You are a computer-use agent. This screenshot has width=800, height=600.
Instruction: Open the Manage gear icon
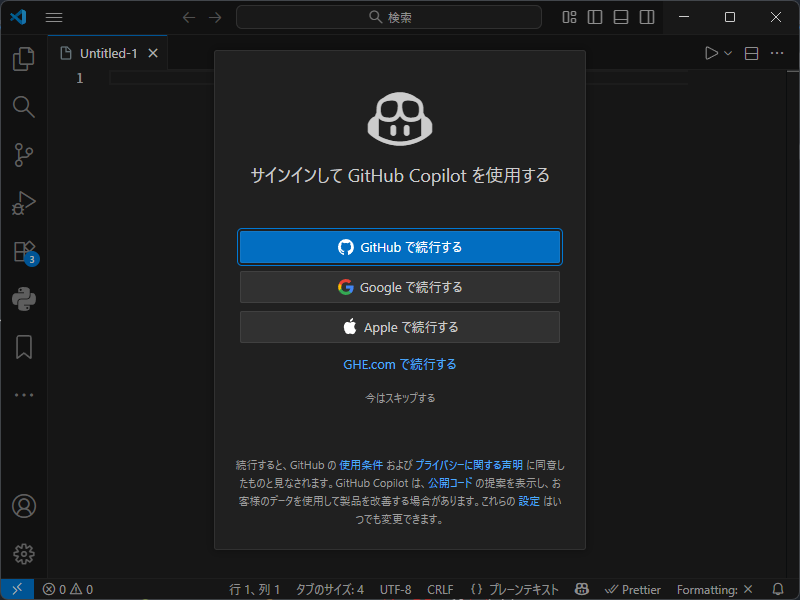(x=23, y=554)
